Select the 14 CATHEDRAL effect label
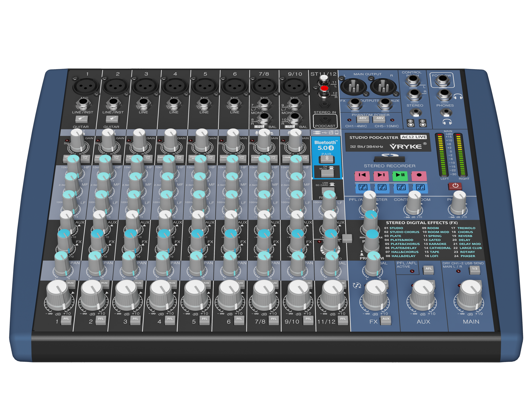This screenshot has height=397, width=532. coord(437,248)
